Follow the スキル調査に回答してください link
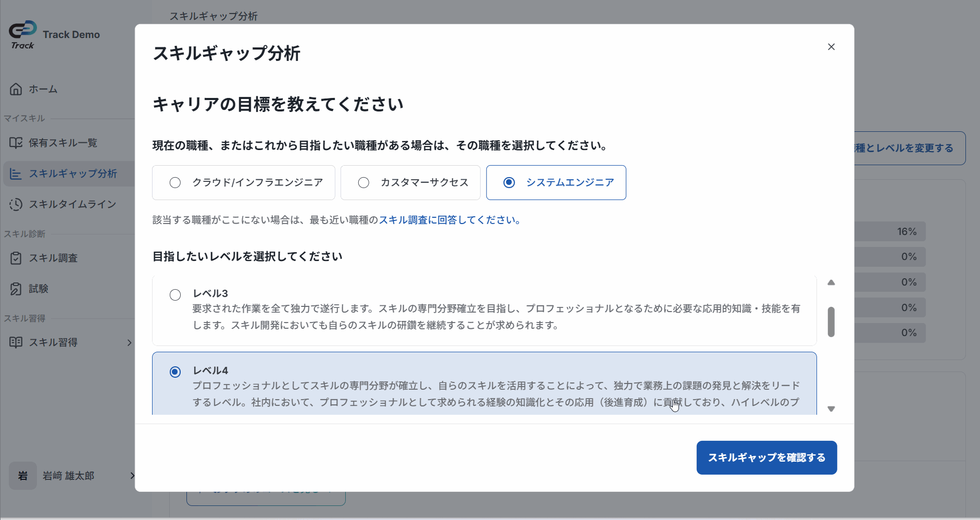This screenshot has width=980, height=520. coord(449,220)
